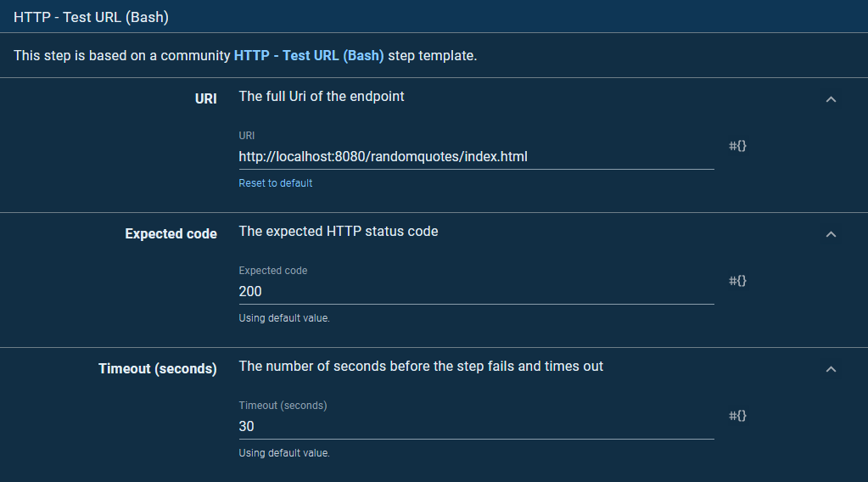This screenshot has height=482, width=868.
Task: Click the Reset to default link
Action: coord(275,183)
